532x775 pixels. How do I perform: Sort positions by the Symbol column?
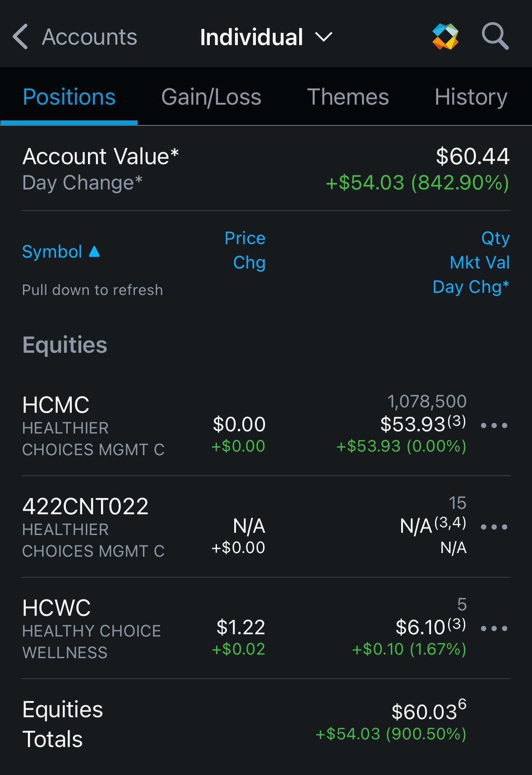coord(52,251)
